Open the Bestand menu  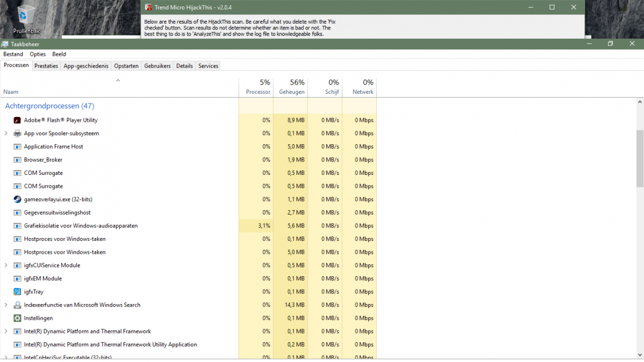click(x=13, y=54)
